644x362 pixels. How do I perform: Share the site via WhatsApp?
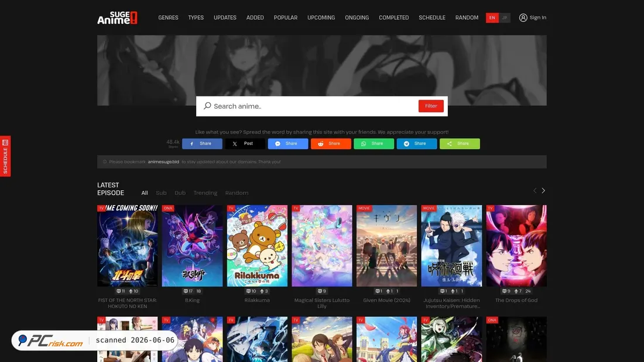click(x=374, y=144)
